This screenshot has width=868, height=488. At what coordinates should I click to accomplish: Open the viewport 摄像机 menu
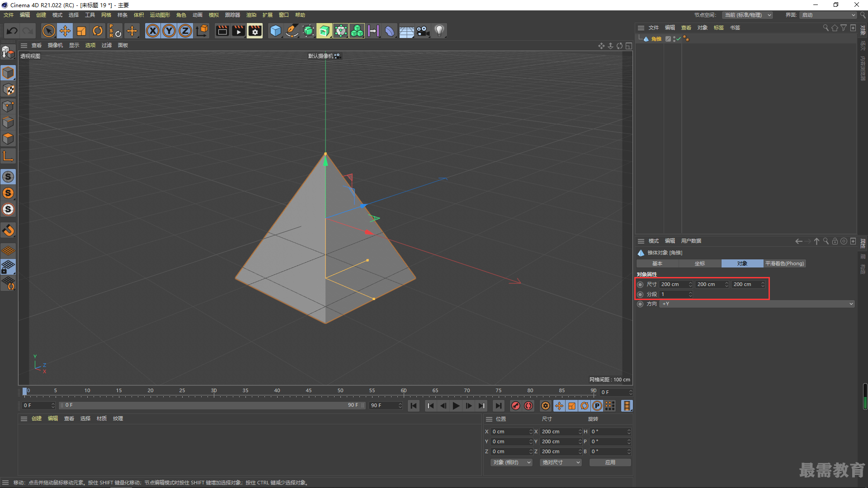click(56, 45)
